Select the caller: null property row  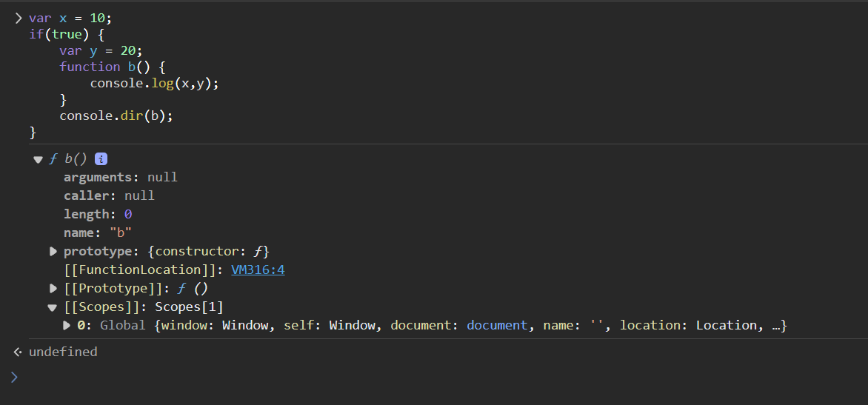(109, 195)
